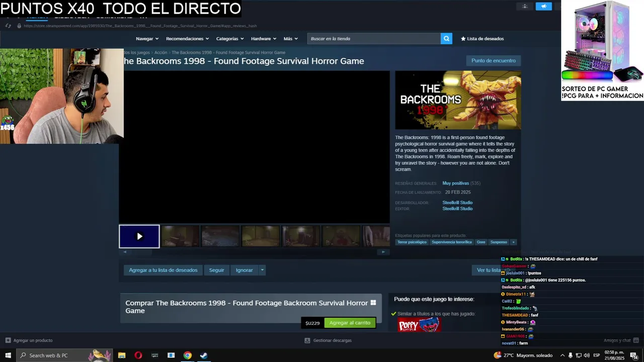Open the Recomendaciones dropdown menu
This screenshot has width=644, height=362.
187,39
